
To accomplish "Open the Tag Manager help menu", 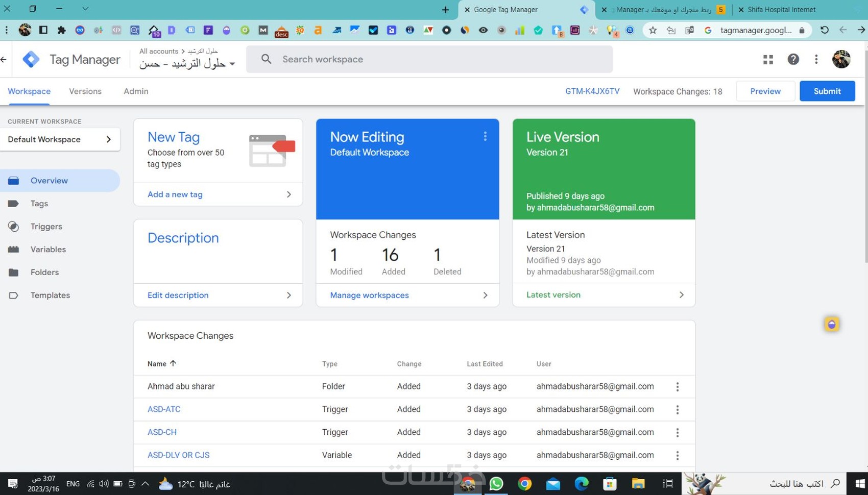I will [793, 59].
